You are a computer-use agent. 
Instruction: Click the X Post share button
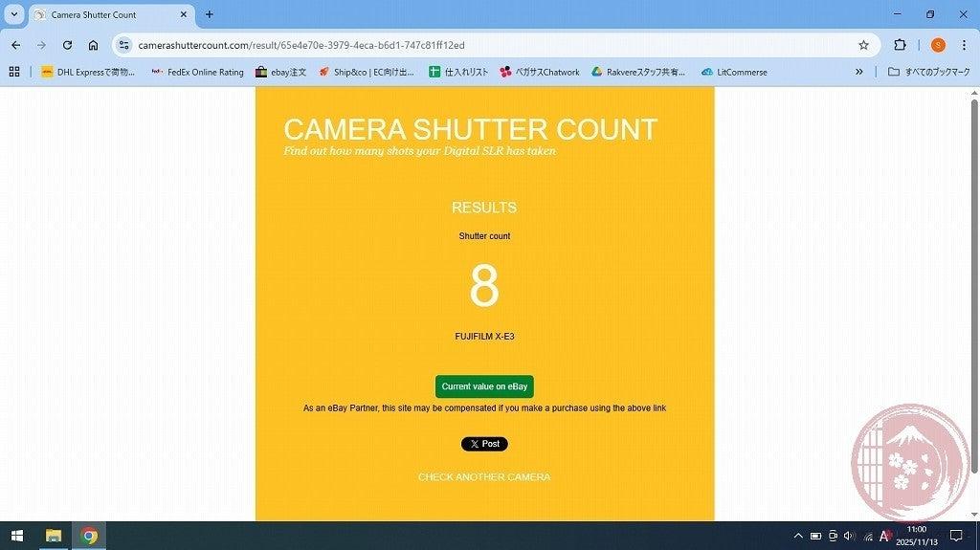pos(484,444)
